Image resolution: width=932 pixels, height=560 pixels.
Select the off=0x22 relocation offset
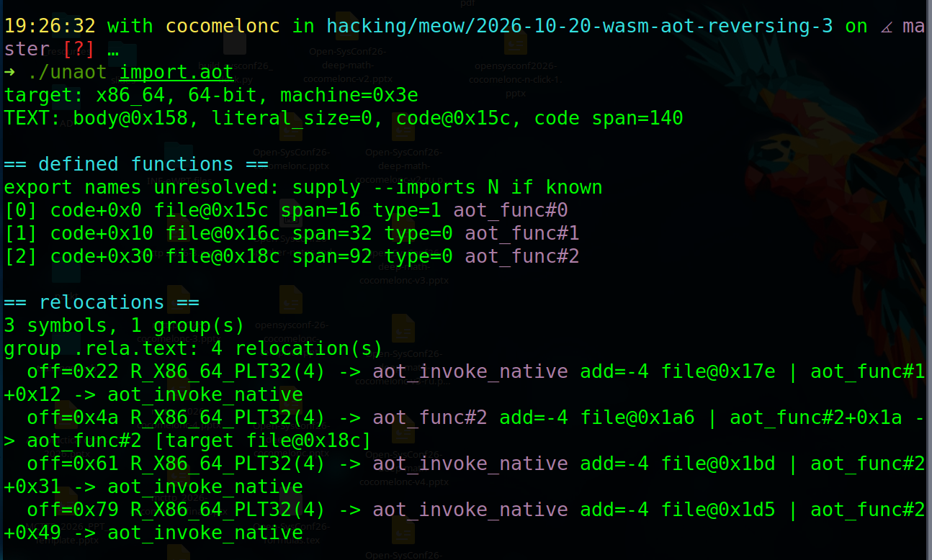click(73, 371)
